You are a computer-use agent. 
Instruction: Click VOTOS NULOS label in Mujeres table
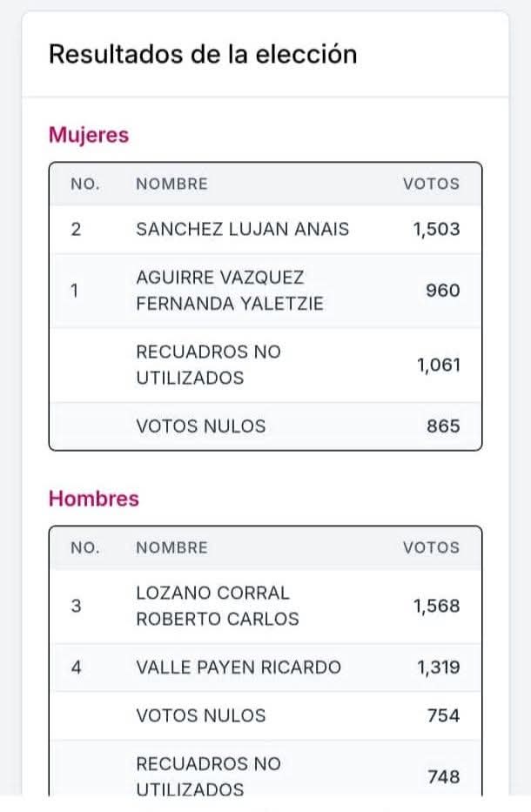point(200,426)
